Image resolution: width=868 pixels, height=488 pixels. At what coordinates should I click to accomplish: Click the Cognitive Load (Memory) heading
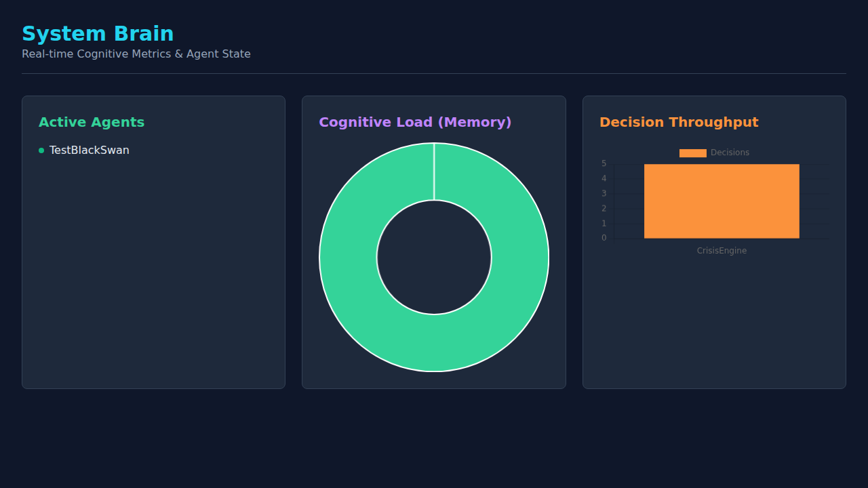coord(415,123)
